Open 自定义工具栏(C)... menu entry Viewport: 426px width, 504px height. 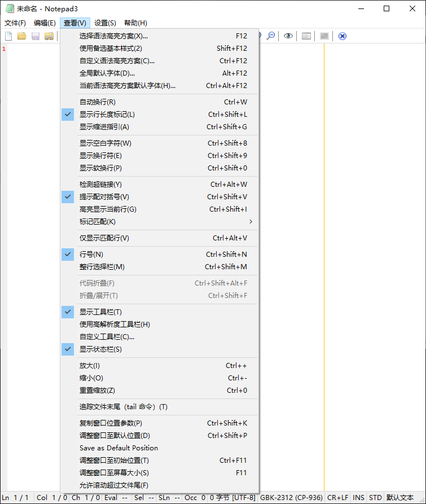159,337
